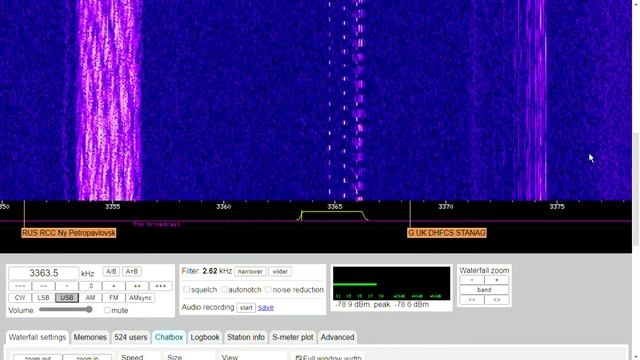Image resolution: width=640 pixels, height=360 pixels.
Task: Open the Logbook tab
Action: [205, 337]
